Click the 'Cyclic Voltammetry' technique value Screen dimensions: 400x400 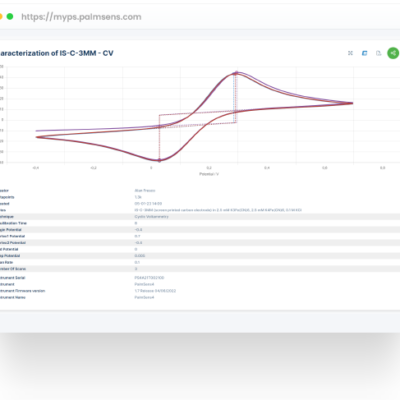coord(152,217)
